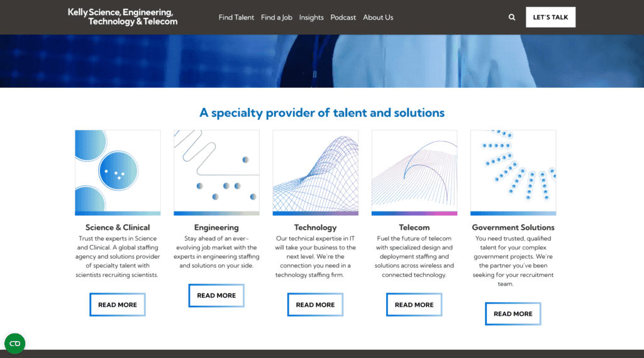Viewport: 644px width, 358px height.
Task: Open the Find Talent menu
Action: tap(236, 18)
